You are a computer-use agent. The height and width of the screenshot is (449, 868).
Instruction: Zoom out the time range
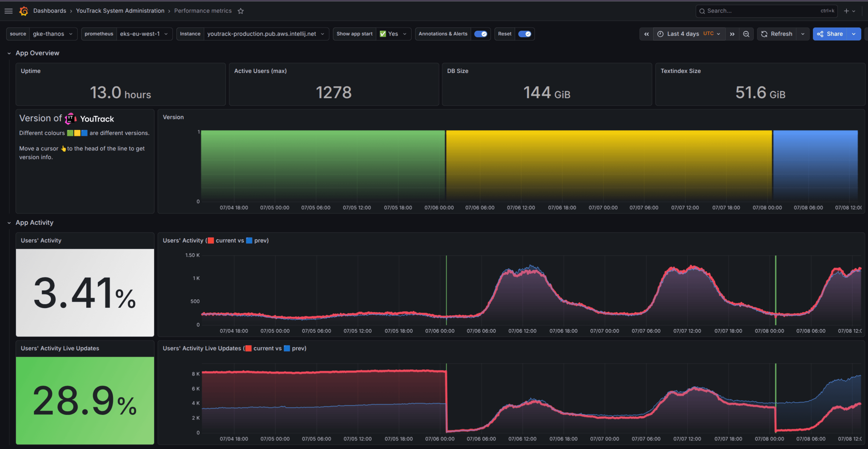click(746, 34)
